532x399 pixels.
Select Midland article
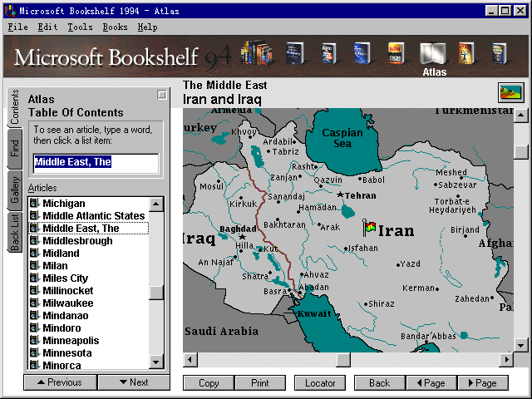tap(88, 253)
